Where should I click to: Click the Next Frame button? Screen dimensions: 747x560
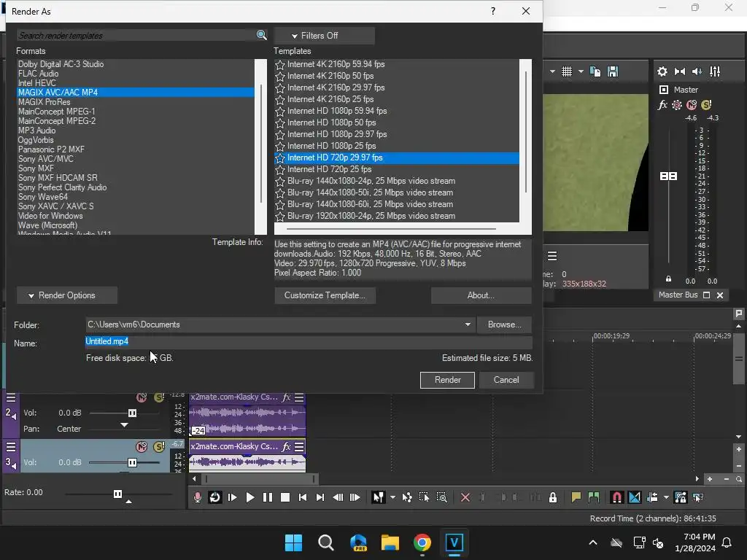click(355, 497)
